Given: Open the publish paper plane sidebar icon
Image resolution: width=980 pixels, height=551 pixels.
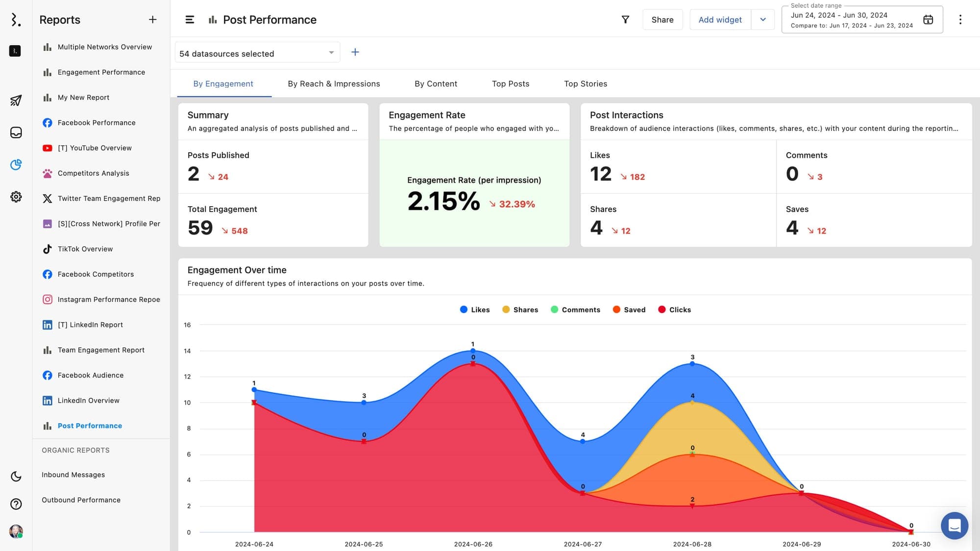Looking at the screenshot, I should tap(16, 100).
